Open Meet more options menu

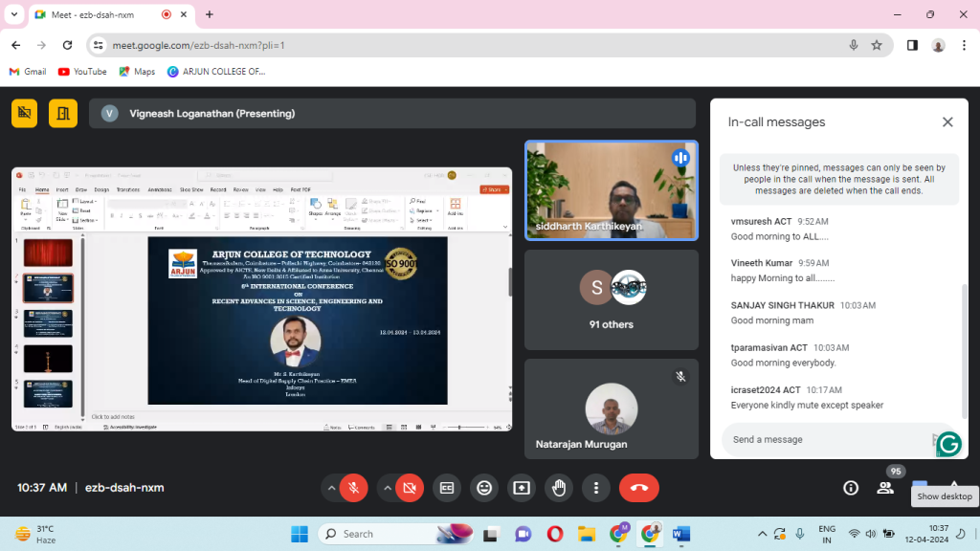click(595, 488)
